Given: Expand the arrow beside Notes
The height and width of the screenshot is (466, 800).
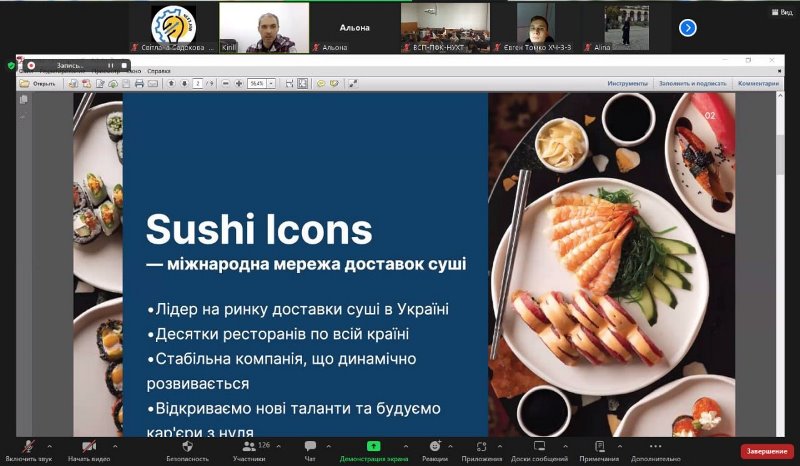Looking at the screenshot, I should (x=618, y=447).
